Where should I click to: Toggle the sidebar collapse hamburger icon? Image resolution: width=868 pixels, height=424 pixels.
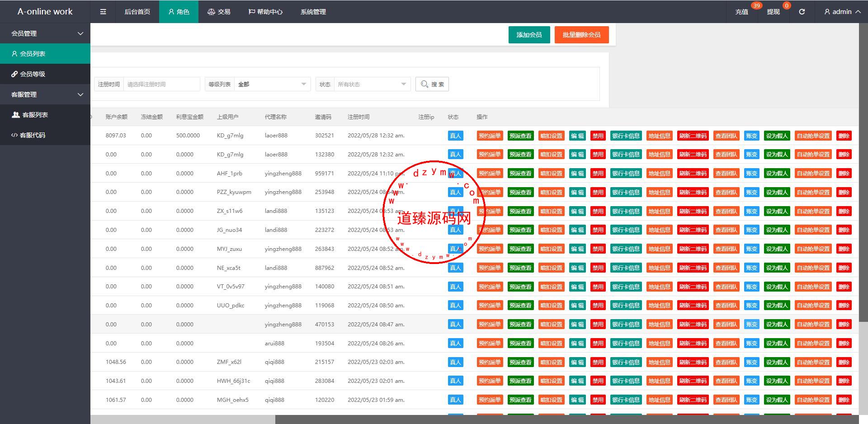(103, 12)
